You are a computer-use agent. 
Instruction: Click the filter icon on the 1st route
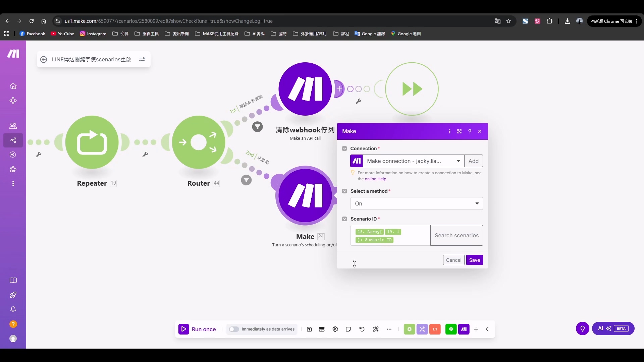point(258,127)
